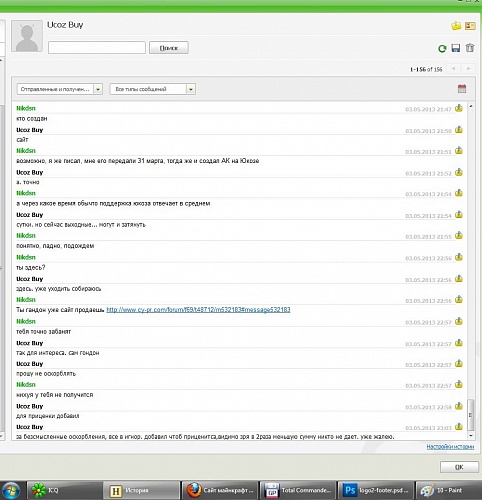Click the save history floppy icon

tap(456, 48)
